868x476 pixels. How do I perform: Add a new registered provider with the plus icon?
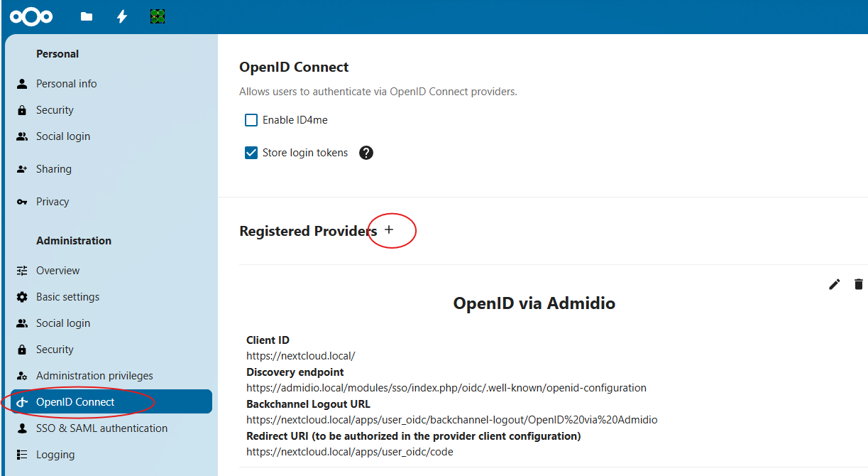click(389, 230)
